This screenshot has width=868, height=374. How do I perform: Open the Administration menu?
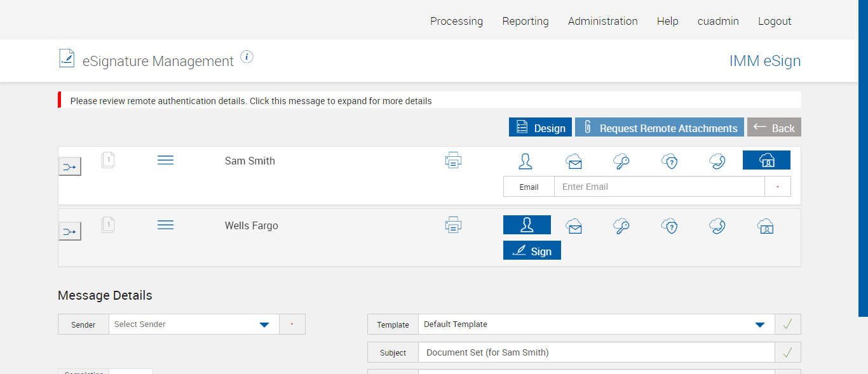coord(602,21)
